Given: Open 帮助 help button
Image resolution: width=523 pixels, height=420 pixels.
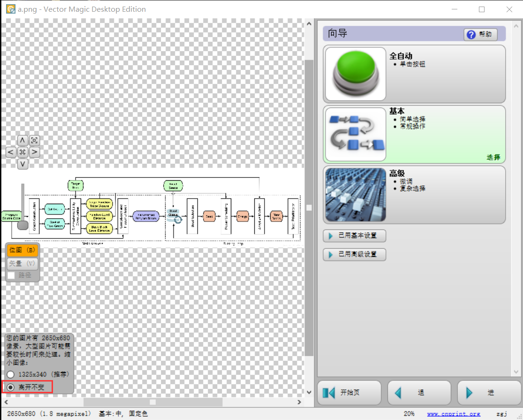Looking at the screenshot, I should point(480,34).
